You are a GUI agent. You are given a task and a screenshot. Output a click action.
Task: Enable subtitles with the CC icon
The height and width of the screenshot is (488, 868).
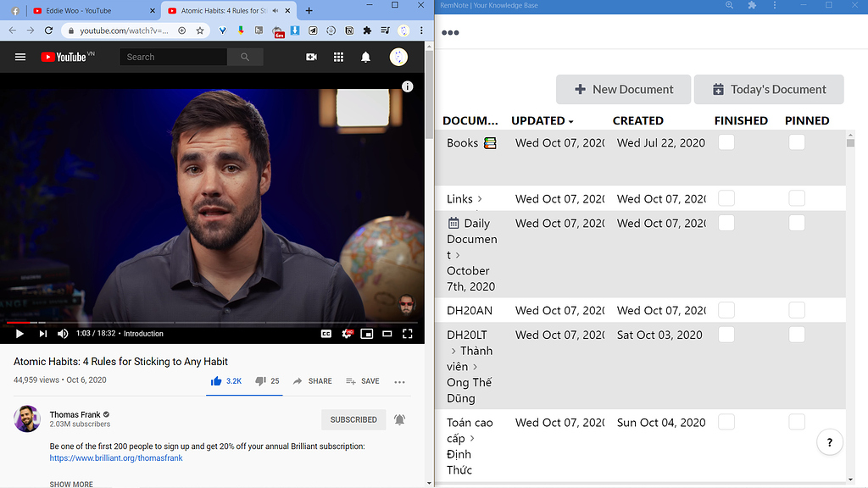point(326,333)
